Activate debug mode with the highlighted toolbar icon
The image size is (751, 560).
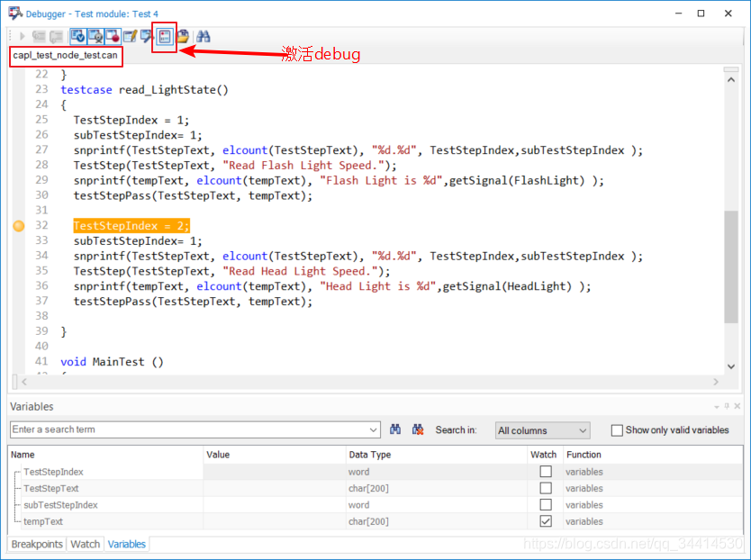click(165, 36)
